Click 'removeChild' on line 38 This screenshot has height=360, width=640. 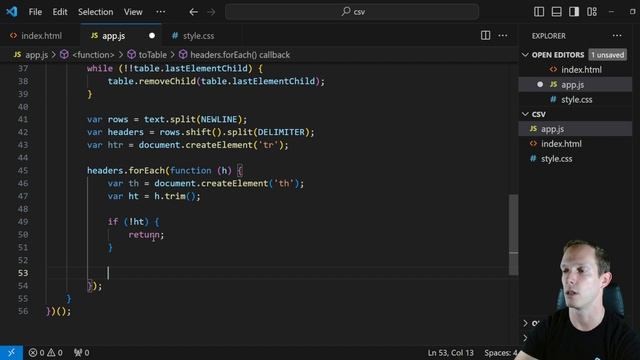[167, 81]
